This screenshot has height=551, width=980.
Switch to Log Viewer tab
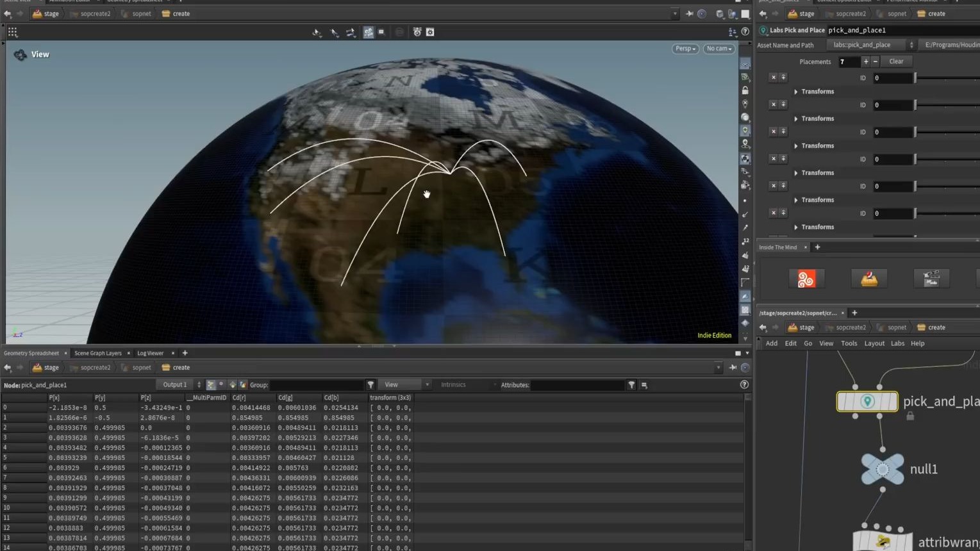tap(150, 353)
